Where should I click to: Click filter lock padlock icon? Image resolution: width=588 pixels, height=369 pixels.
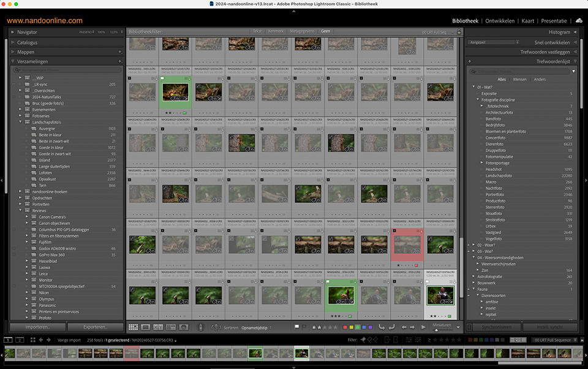click(459, 31)
